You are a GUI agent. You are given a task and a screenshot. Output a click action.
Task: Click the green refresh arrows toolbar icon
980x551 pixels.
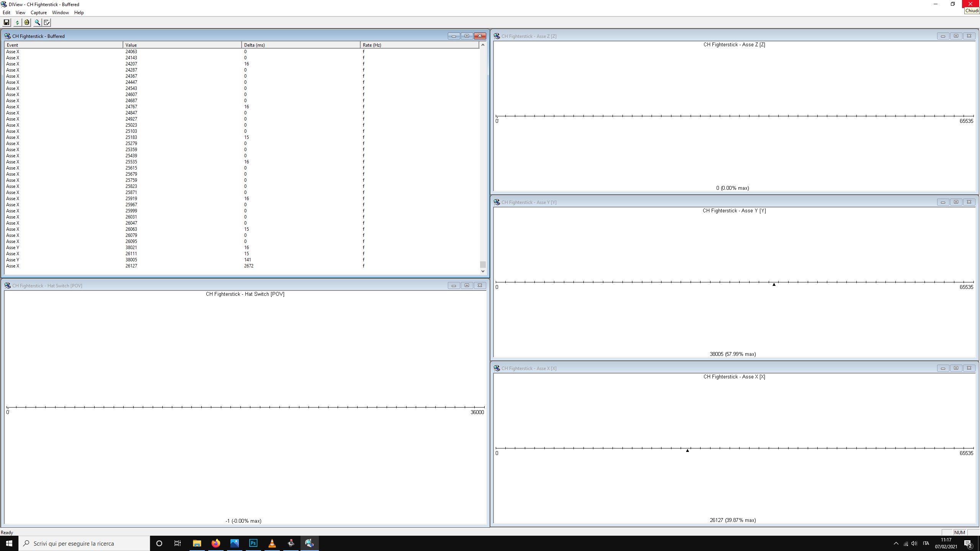(x=17, y=23)
